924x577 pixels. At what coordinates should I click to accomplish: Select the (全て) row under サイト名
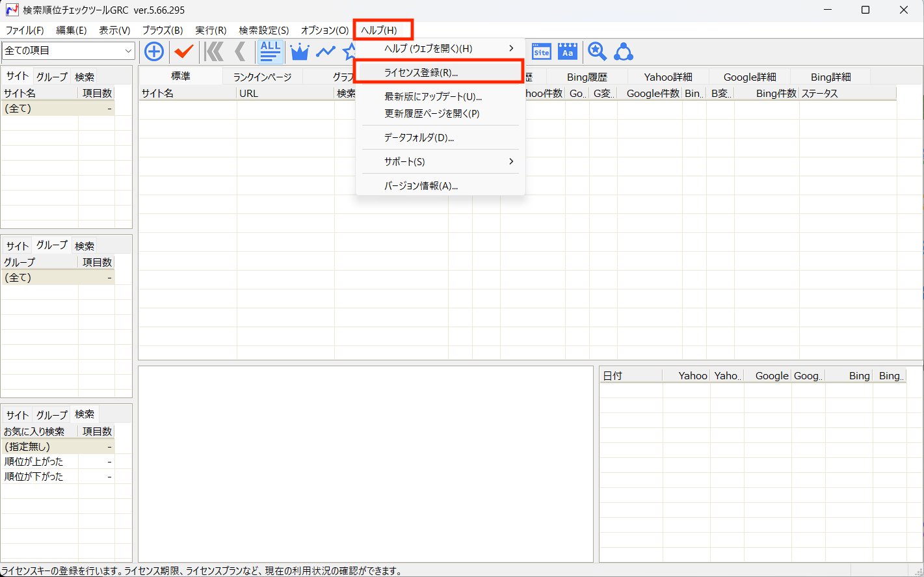pyautogui.click(x=58, y=108)
